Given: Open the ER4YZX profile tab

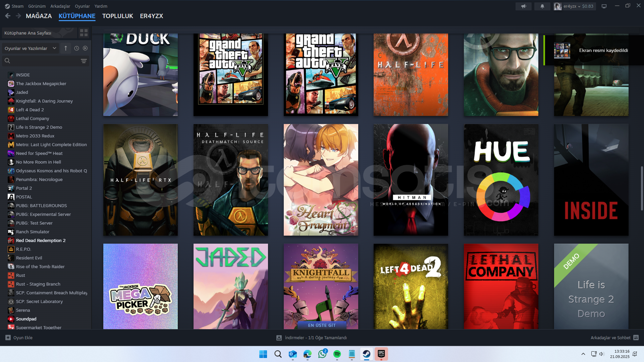Looking at the screenshot, I should 152,16.
